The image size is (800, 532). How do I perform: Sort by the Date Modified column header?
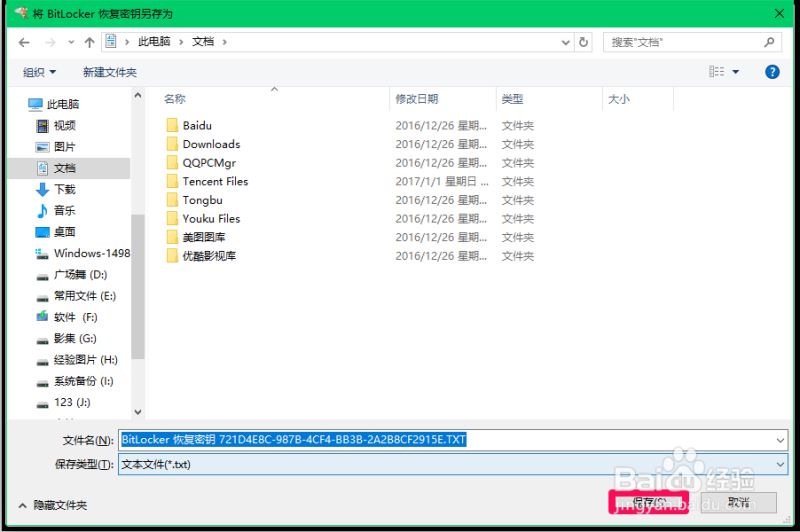coord(417,99)
